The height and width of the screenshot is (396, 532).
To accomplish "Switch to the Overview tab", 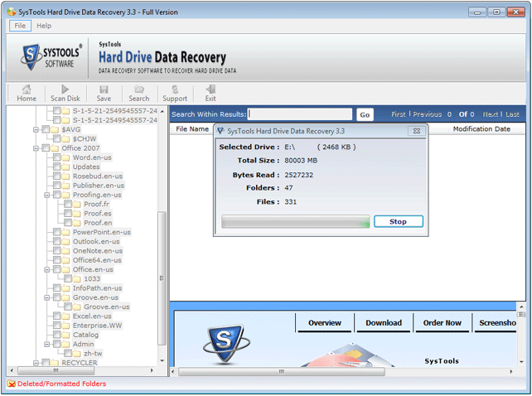I will coord(325,323).
